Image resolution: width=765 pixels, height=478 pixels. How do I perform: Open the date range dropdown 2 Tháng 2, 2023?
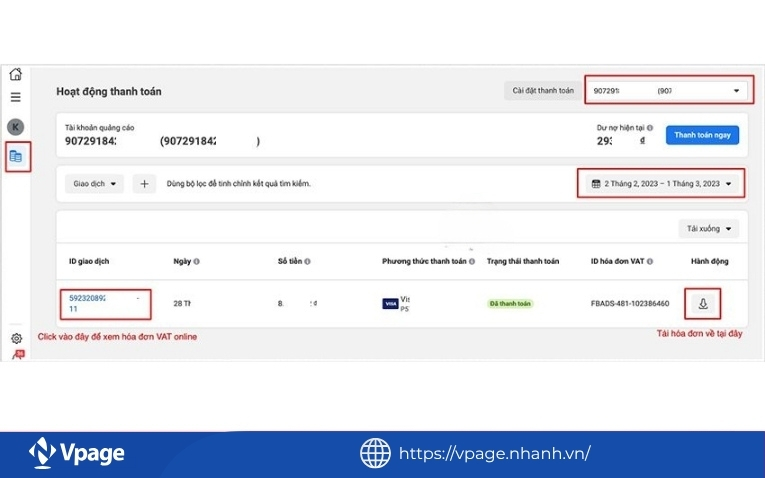661,184
